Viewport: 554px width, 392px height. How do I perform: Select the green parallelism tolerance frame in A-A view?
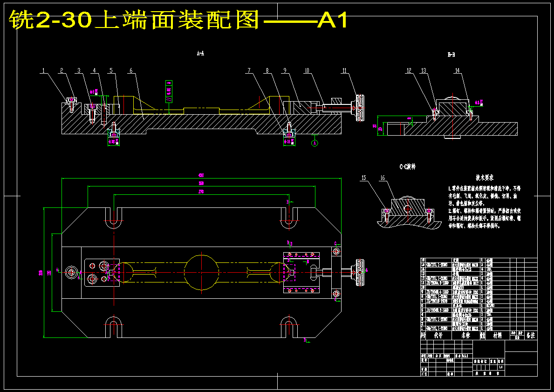click(x=169, y=91)
